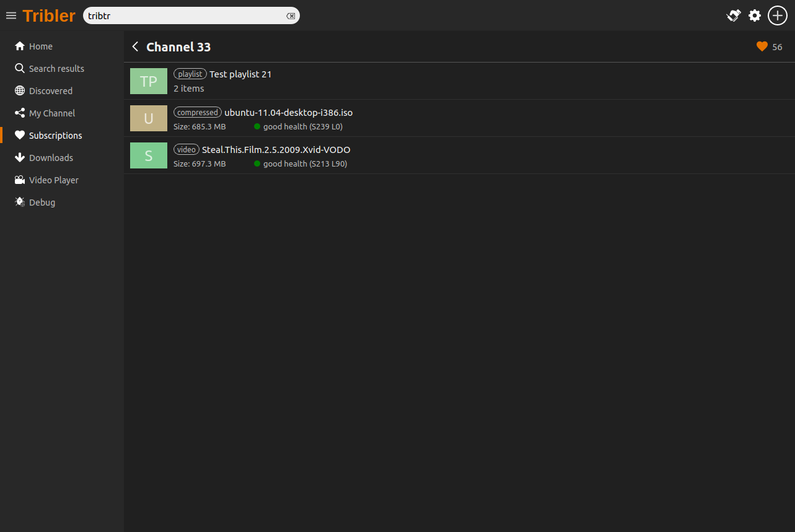Click 'good health (S213 L90)' text

tap(305, 164)
